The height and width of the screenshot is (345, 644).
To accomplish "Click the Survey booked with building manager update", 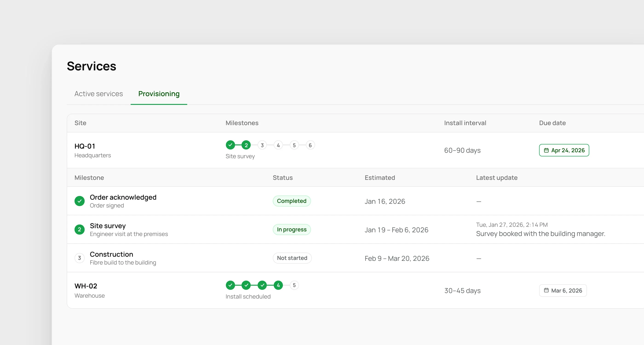I will (540, 233).
